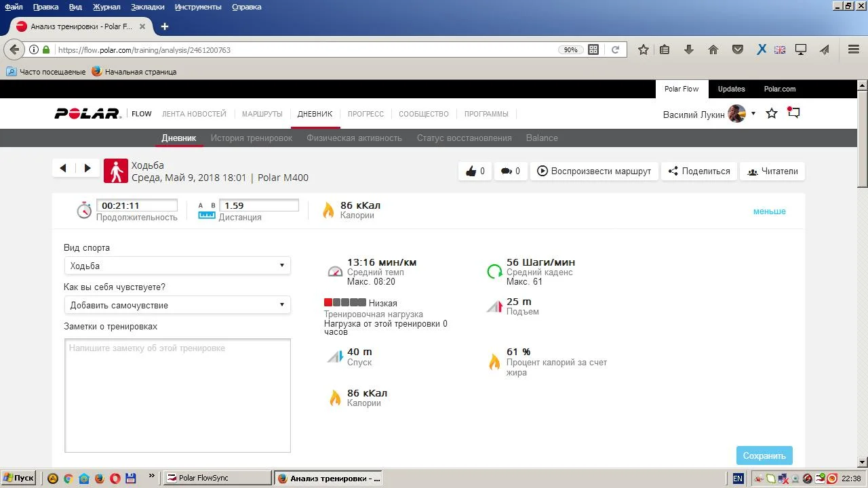
Task: Open Firefox downloads arrow
Action: (689, 49)
